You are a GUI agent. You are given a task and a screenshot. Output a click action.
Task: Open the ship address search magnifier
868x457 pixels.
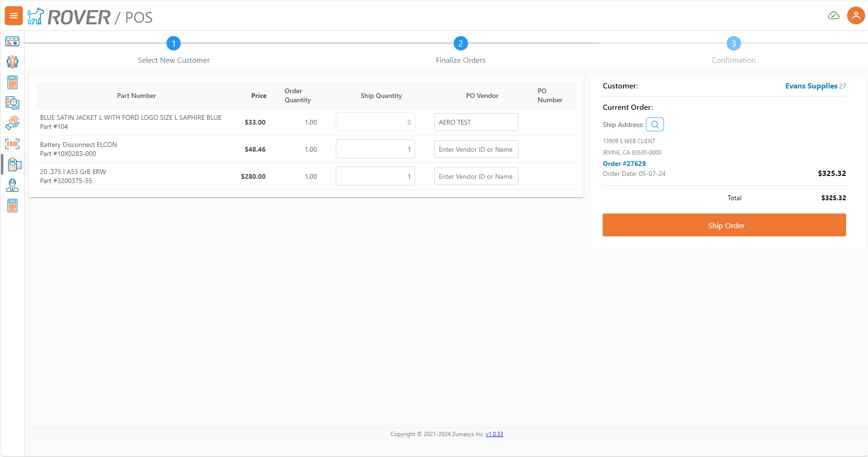click(655, 124)
